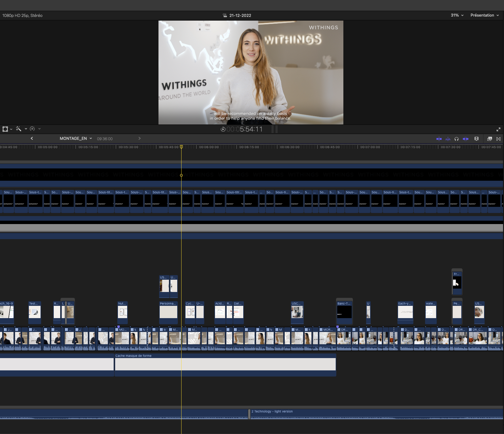Open the Transitions browser bowtie icon

point(498,139)
